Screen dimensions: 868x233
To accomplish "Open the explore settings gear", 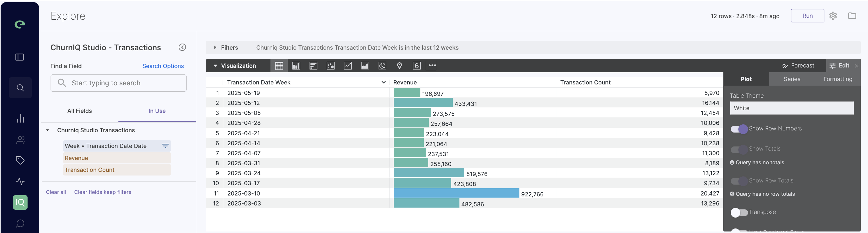I will click(x=833, y=16).
